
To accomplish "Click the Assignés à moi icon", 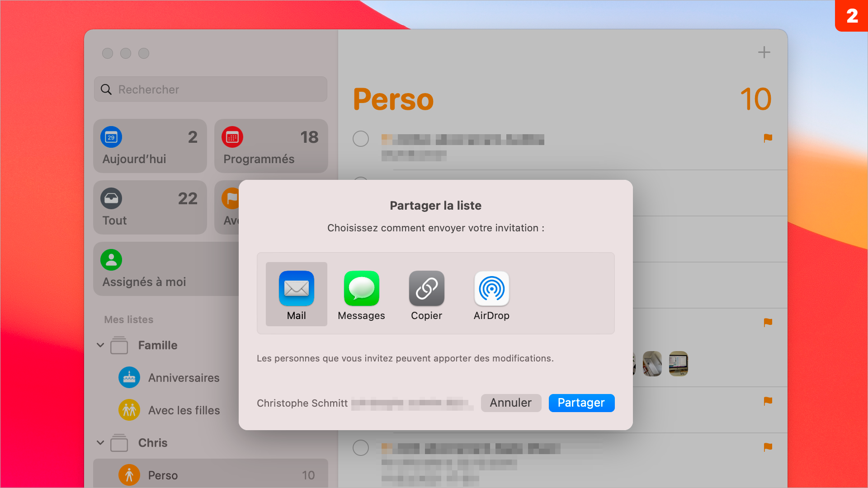I will [111, 260].
